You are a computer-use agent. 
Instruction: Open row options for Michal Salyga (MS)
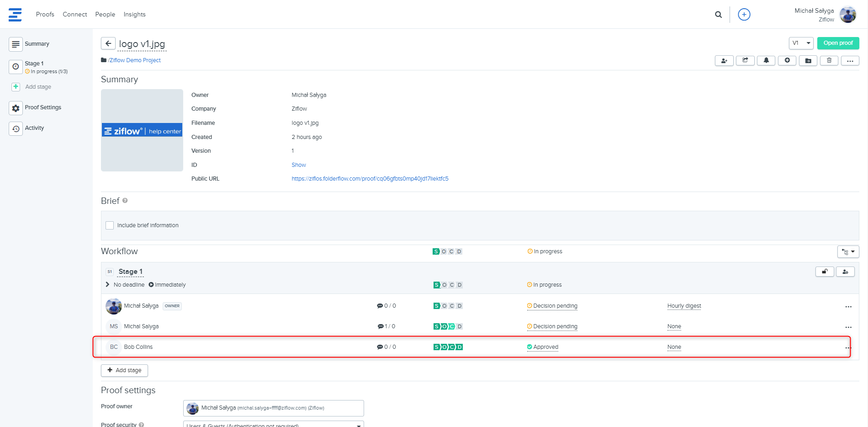tap(848, 327)
